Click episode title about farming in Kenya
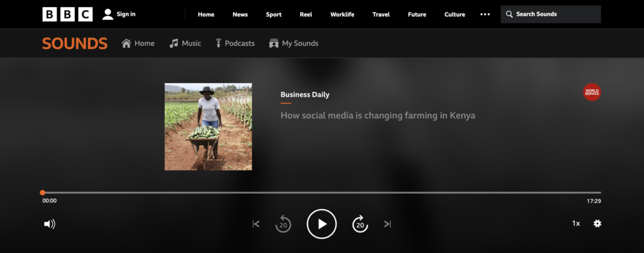The width and height of the screenshot is (644, 253). tap(378, 116)
